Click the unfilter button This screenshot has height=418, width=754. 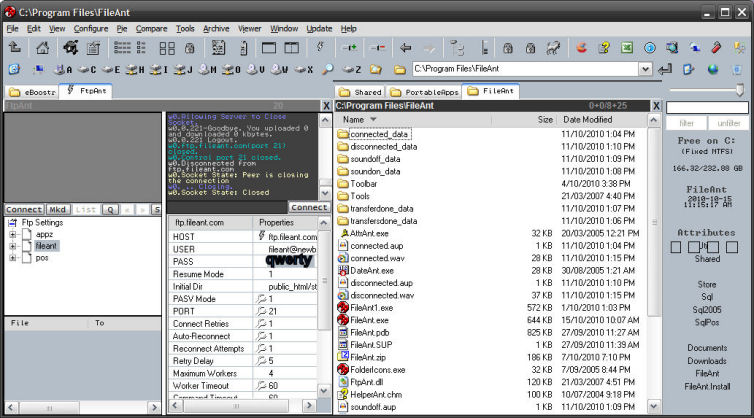pos(729,123)
